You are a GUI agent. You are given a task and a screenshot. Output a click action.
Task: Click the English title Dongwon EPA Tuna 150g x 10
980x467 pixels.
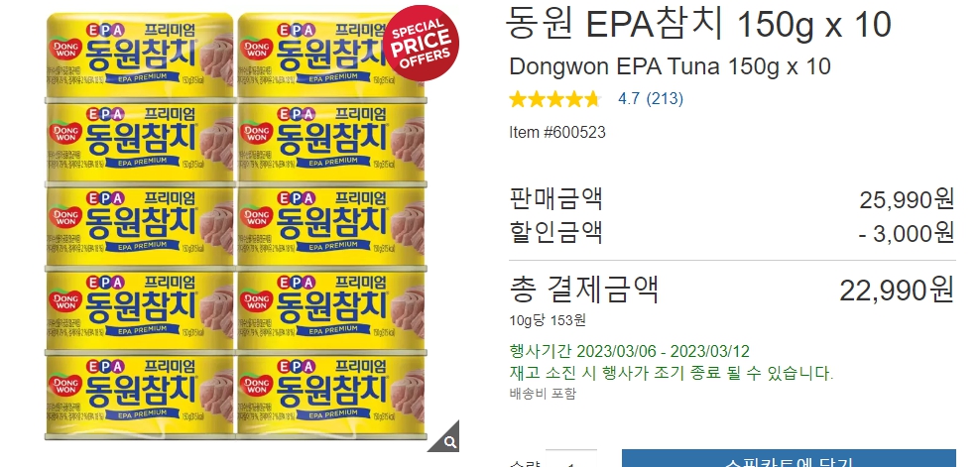pyautogui.click(x=670, y=65)
